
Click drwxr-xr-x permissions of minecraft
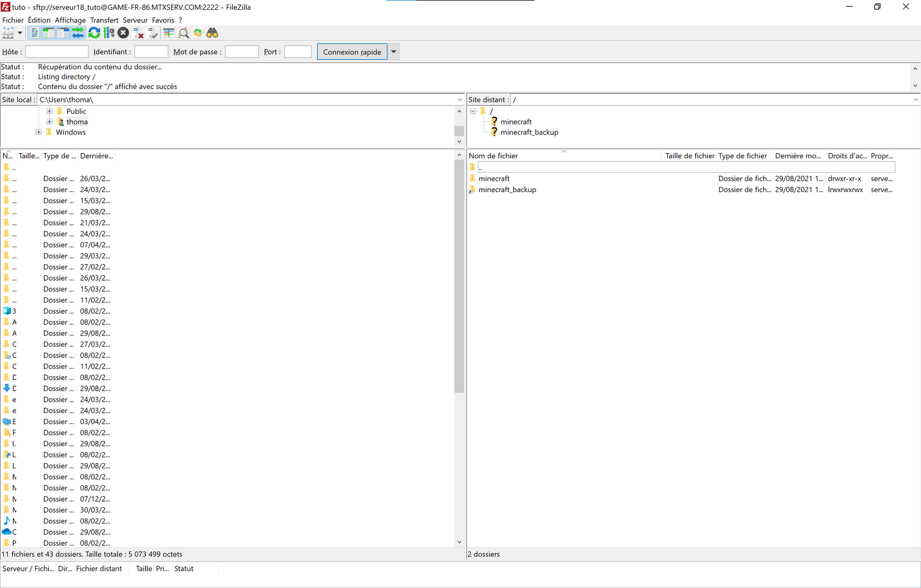tap(844, 179)
